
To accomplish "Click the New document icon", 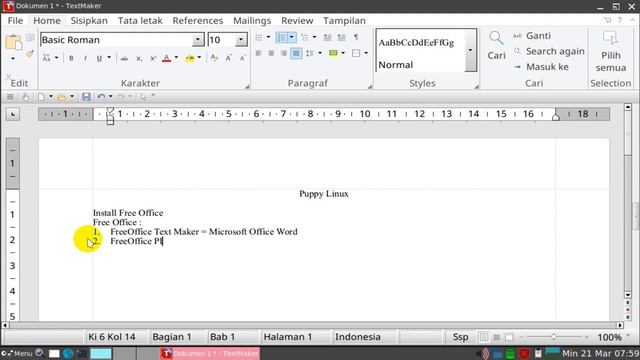I will click(x=41, y=97).
